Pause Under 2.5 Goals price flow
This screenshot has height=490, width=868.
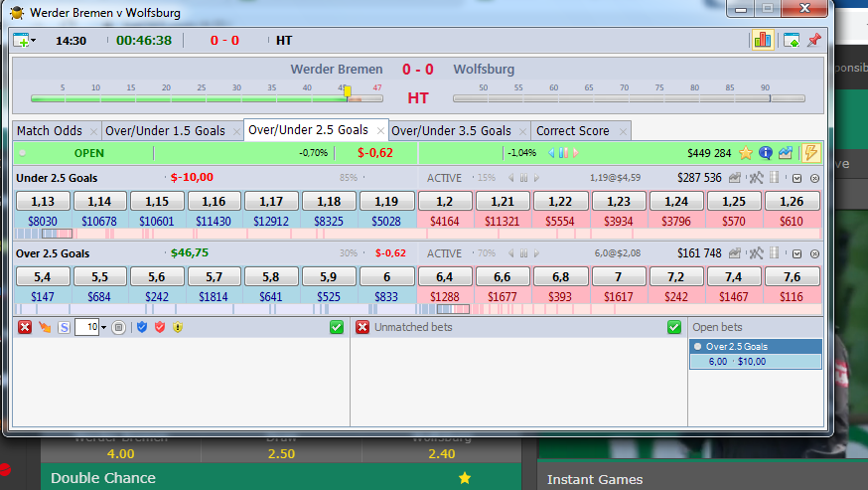tap(523, 178)
